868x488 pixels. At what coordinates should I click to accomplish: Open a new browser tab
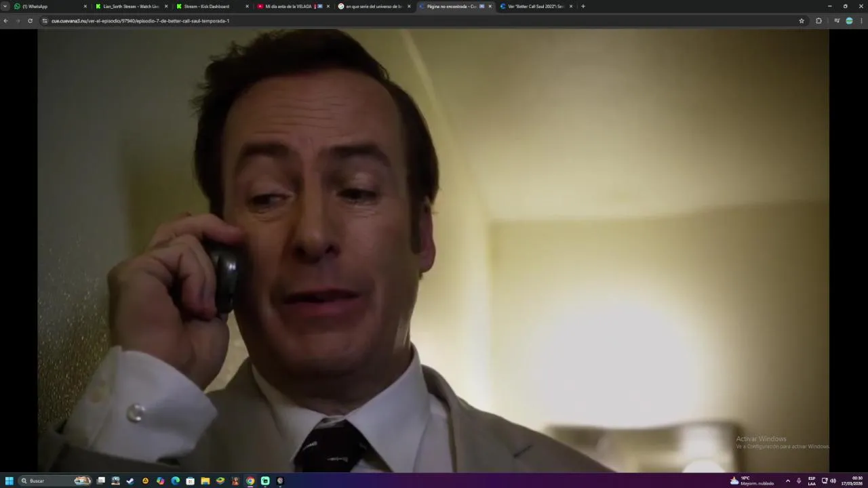(x=583, y=6)
